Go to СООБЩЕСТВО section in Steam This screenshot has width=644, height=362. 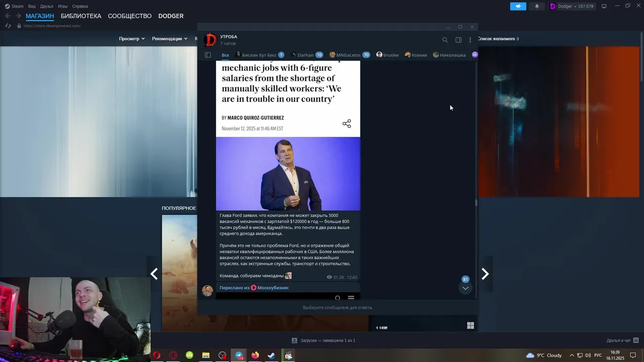tap(130, 16)
